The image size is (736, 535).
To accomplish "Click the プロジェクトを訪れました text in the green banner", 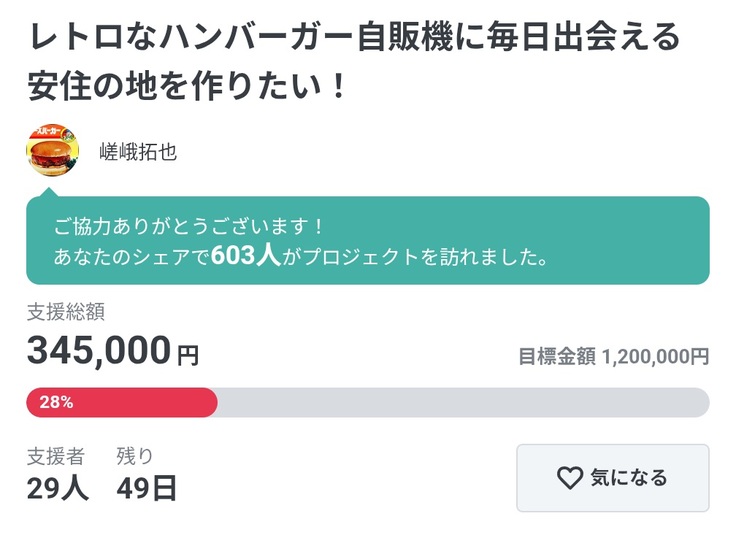I will 418,257.
